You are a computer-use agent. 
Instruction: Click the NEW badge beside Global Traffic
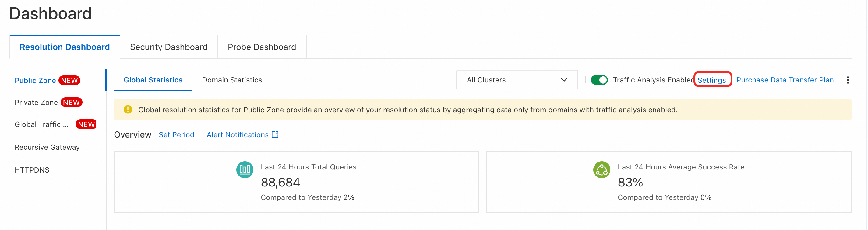coord(86,124)
